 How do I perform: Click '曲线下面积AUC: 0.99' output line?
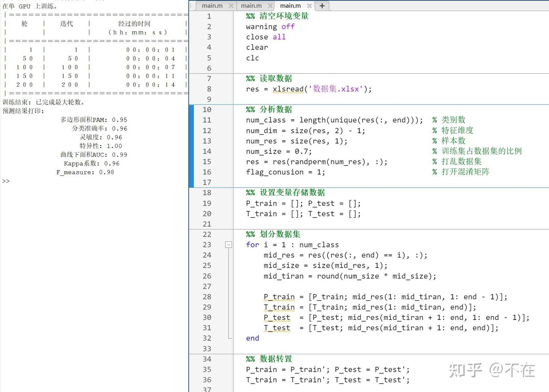pos(94,155)
